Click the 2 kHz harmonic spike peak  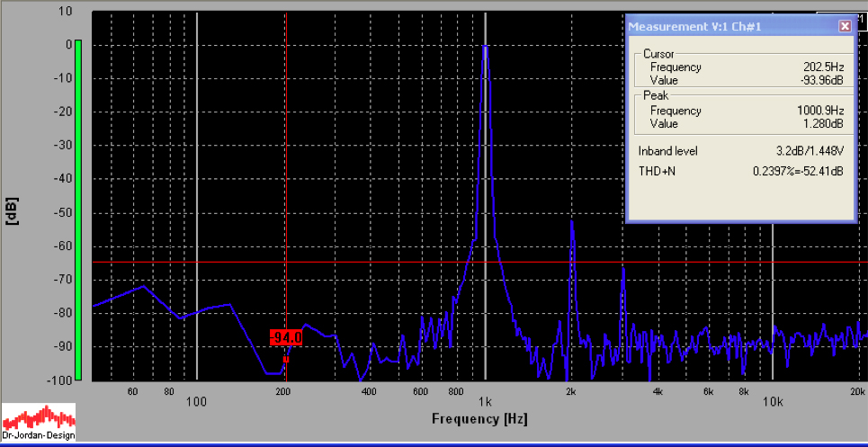(x=571, y=221)
